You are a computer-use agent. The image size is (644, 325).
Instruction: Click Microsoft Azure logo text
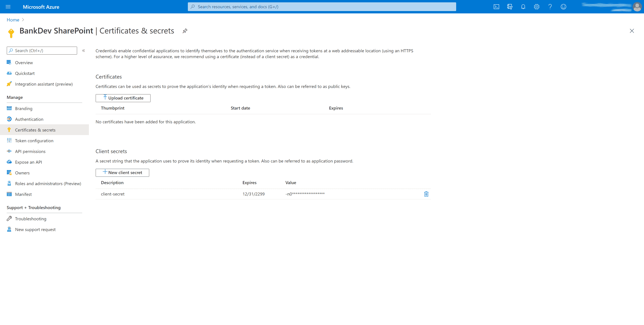tap(41, 7)
